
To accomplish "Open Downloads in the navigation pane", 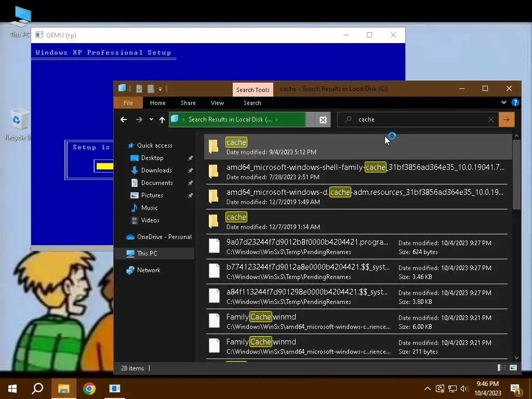I will point(156,170).
